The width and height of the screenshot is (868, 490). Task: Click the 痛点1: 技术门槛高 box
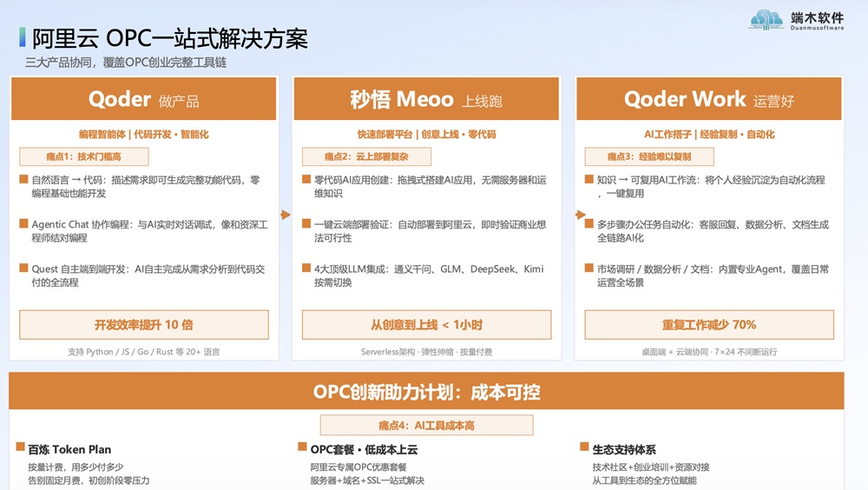tap(83, 156)
